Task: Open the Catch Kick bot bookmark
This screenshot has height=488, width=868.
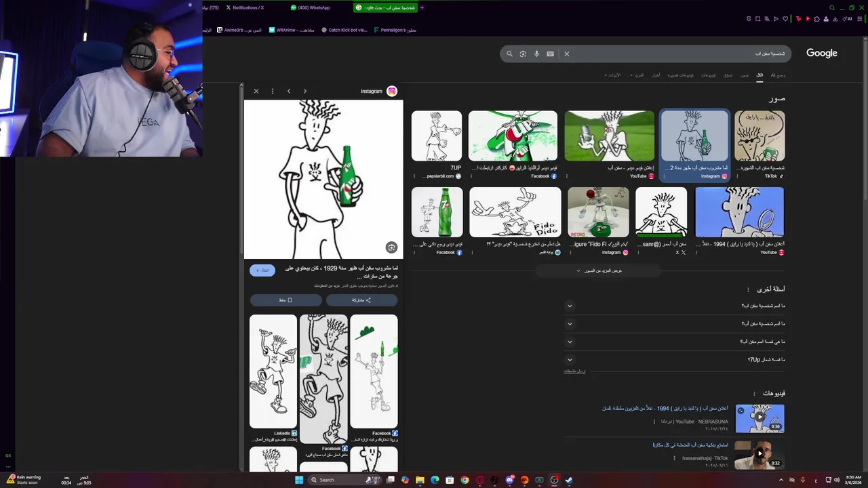Action: (x=344, y=30)
